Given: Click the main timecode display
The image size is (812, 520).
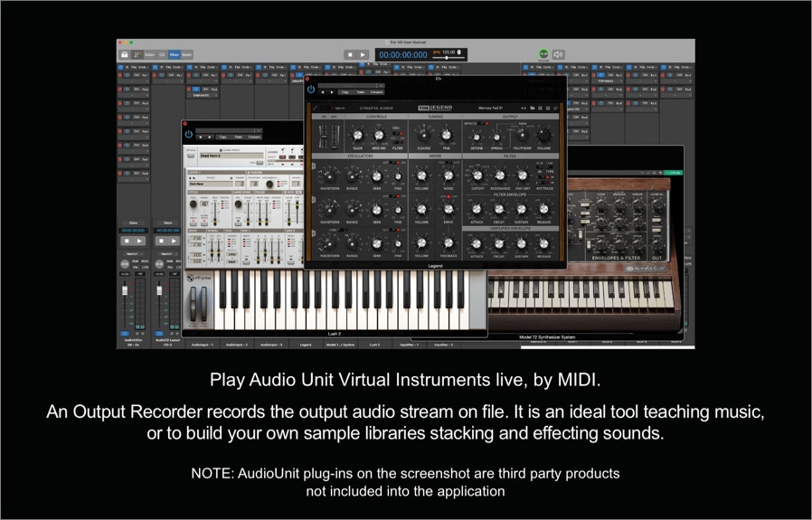Looking at the screenshot, I should tap(402, 54).
